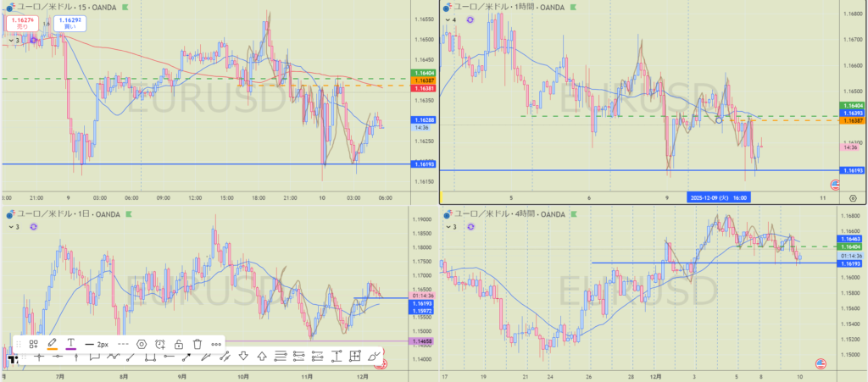Delete the drawing with the trash icon
868x382 pixels.
pyautogui.click(x=198, y=345)
